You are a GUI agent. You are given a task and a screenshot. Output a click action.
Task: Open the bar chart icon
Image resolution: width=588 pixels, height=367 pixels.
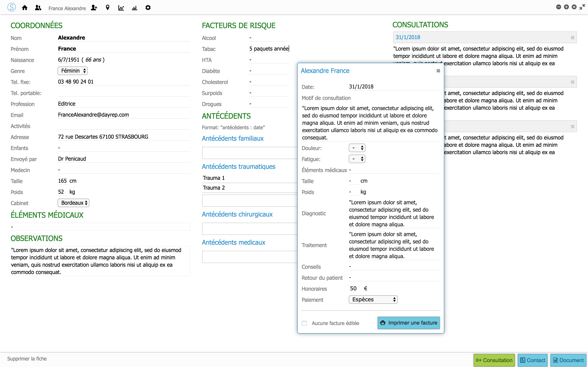pyautogui.click(x=134, y=8)
